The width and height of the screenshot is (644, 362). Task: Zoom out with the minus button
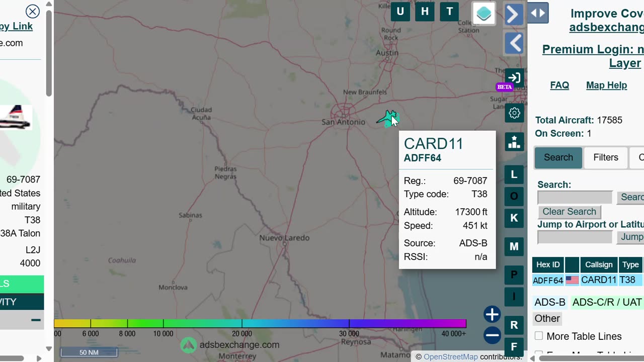pyautogui.click(x=492, y=335)
